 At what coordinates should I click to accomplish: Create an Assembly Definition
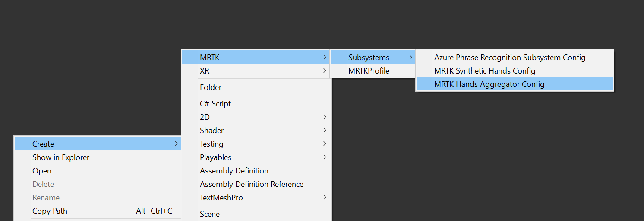point(256,170)
